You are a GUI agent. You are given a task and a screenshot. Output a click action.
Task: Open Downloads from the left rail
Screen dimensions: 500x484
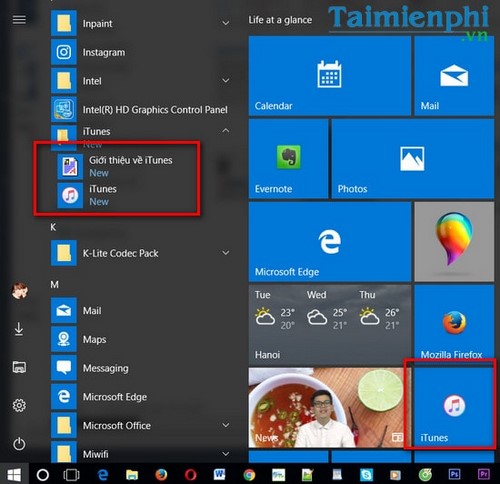(19, 329)
